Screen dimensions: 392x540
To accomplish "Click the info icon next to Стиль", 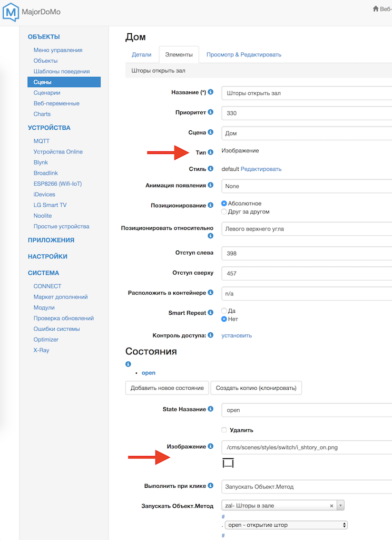I will coord(211,169).
